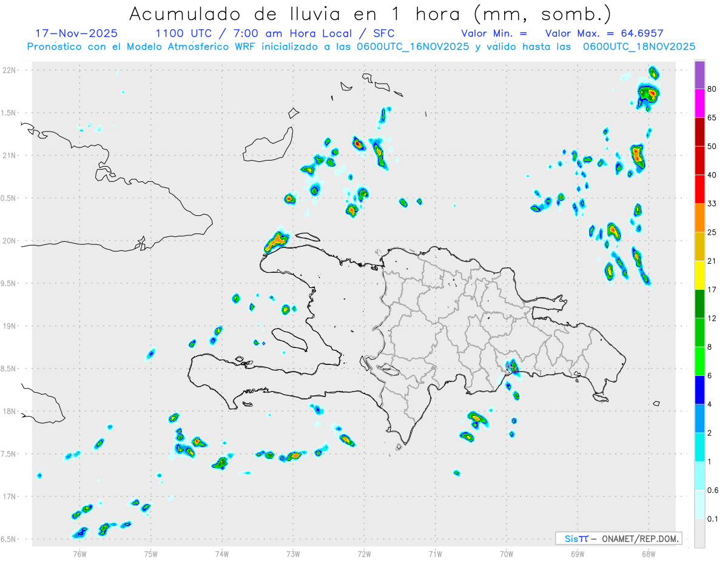The width and height of the screenshot is (728, 562).
Task: Click the '71W' longitude label
Action: [435, 554]
